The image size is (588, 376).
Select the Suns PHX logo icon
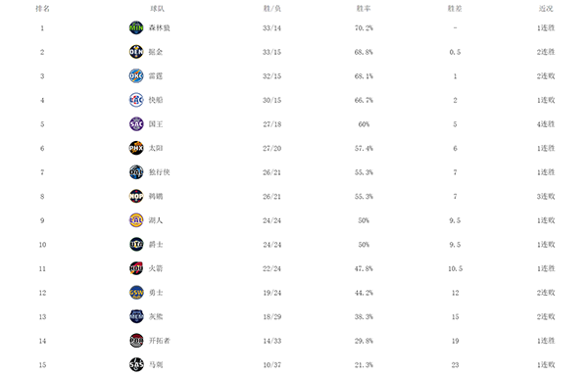coord(136,148)
